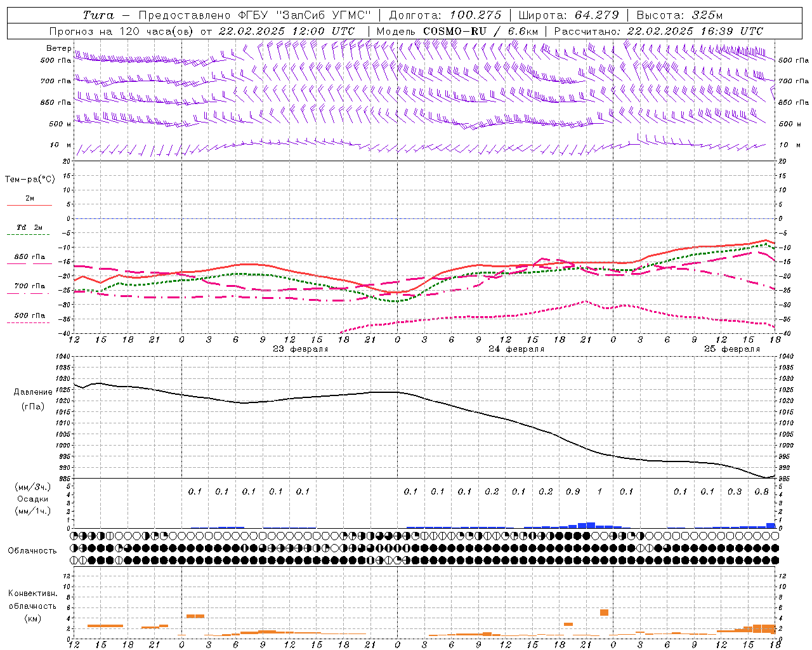
Task: Click the "Конвективн." convective cloud label
Action: 32,594
